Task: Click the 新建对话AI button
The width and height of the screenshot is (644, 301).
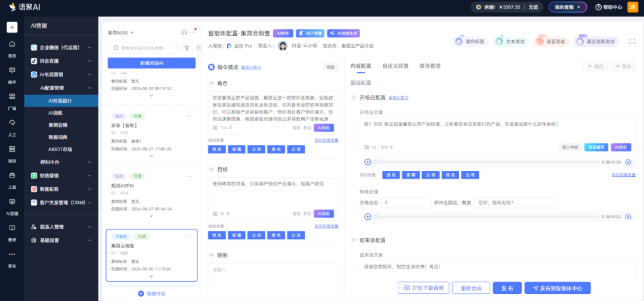Action: (151, 63)
